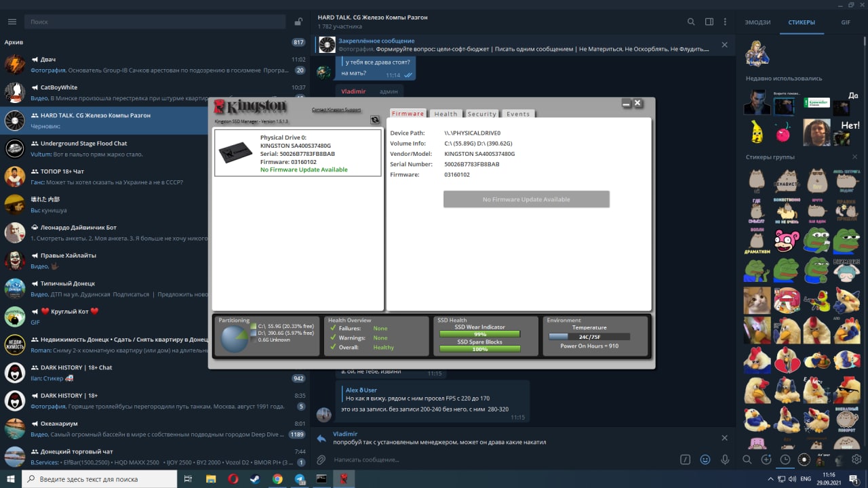868x488 pixels.
Task: Cancel the reply to Vladimir
Action: click(x=724, y=438)
